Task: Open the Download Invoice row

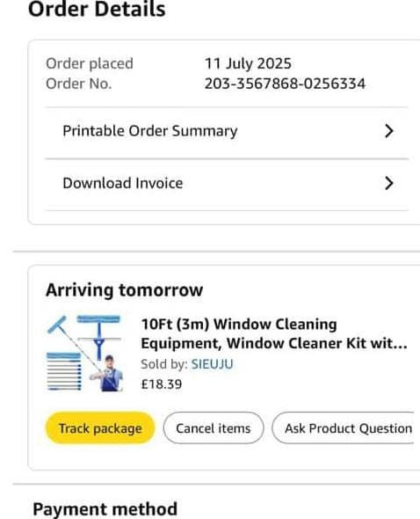Action: (x=227, y=184)
